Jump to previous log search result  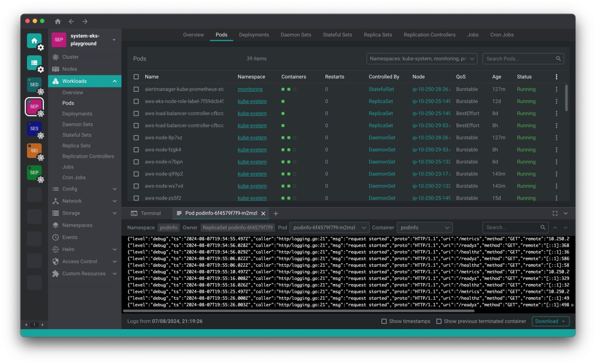(x=555, y=228)
